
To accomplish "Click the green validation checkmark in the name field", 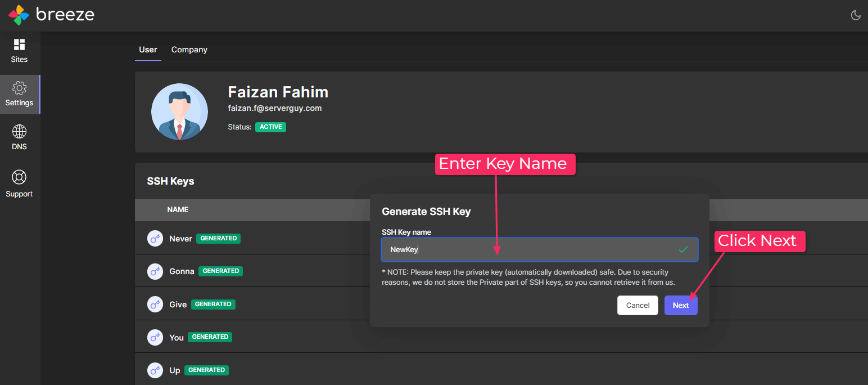I will 683,249.
